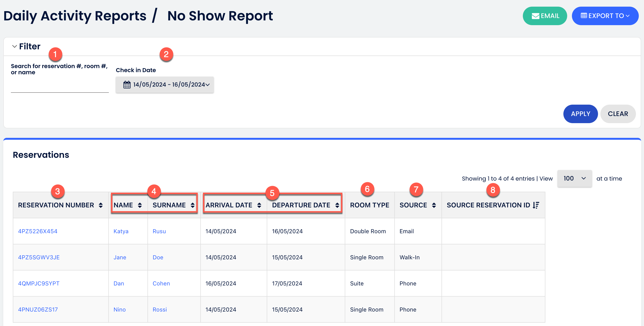Clear all filter settings
Image resolution: width=644 pixels, height=326 pixels.
(618, 114)
